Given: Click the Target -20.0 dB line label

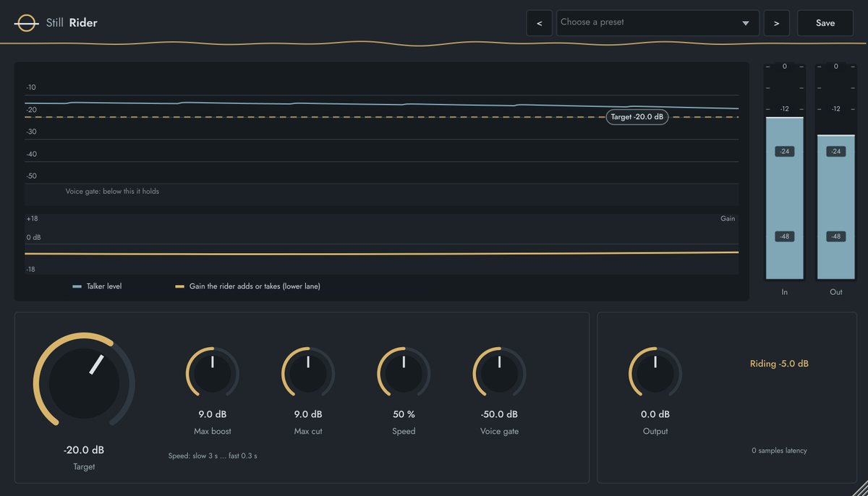Looking at the screenshot, I should click(637, 117).
